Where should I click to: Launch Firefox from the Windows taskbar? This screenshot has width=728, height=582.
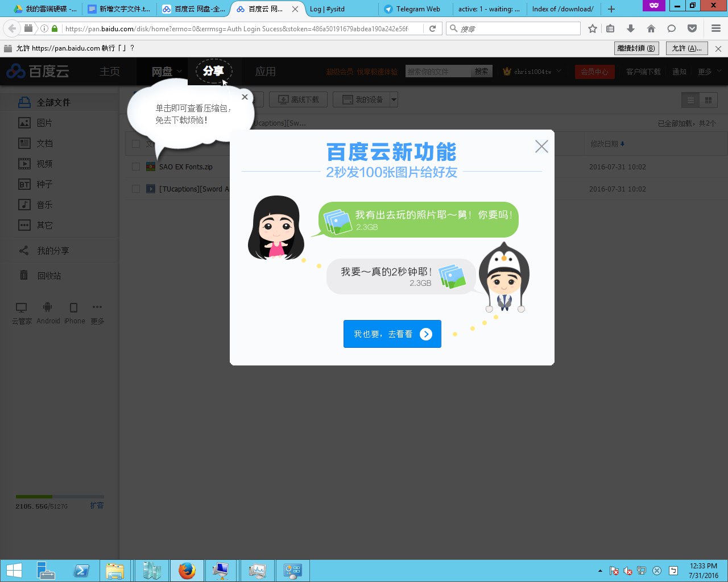tap(187, 570)
